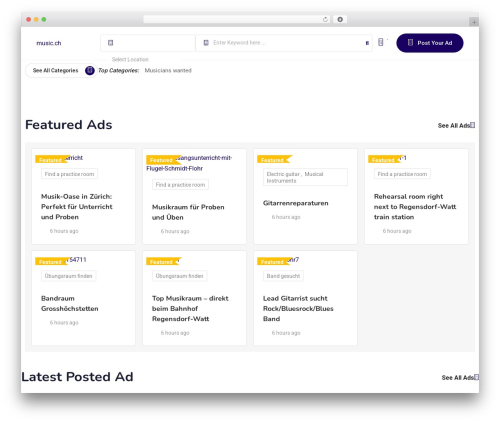Image resolution: width=500 pixels, height=423 pixels.
Task: Click Übungsraum finden tag on Bandraum card
Action: pos(69,276)
